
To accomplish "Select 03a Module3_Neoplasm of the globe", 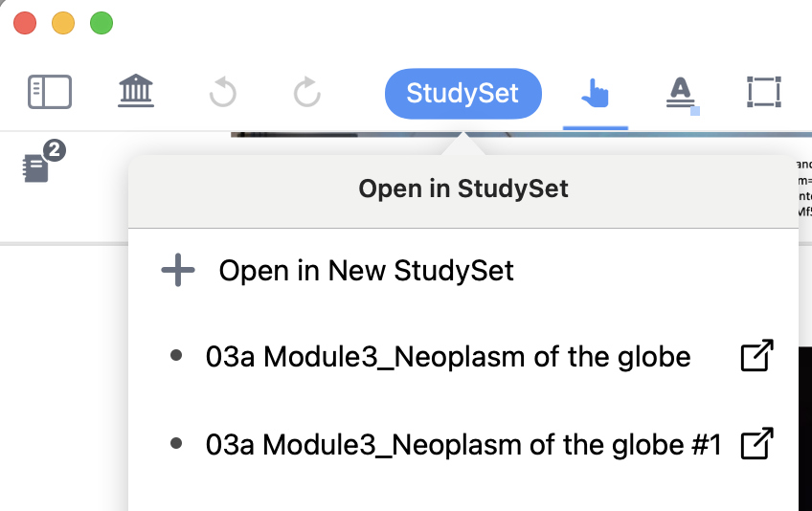I will coord(447,357).
